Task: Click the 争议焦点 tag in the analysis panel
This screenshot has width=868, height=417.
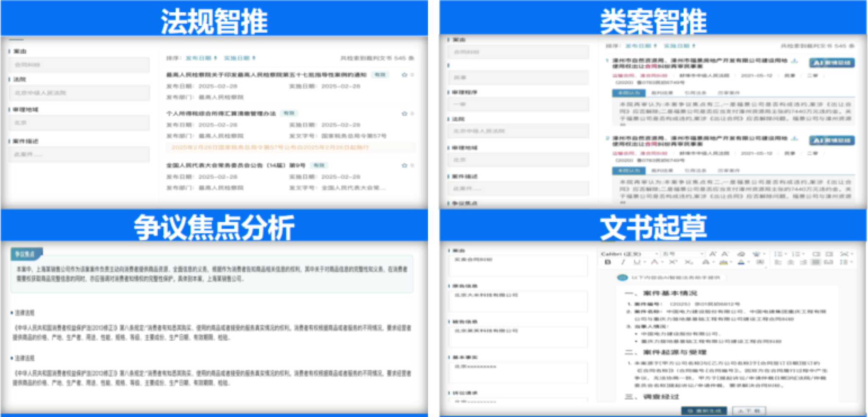Action: pos(26,254)
